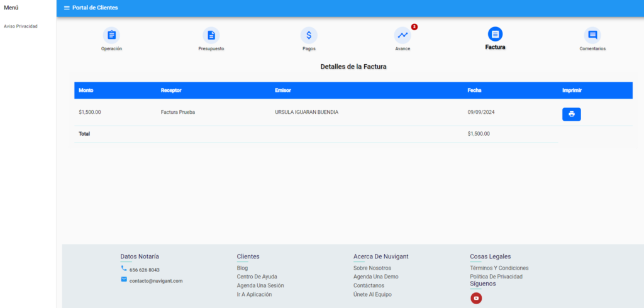The height and width of the screenshot is (308, 644).
Task: Open the YouTube icon under Síguenos
Action: click(476, 298)
